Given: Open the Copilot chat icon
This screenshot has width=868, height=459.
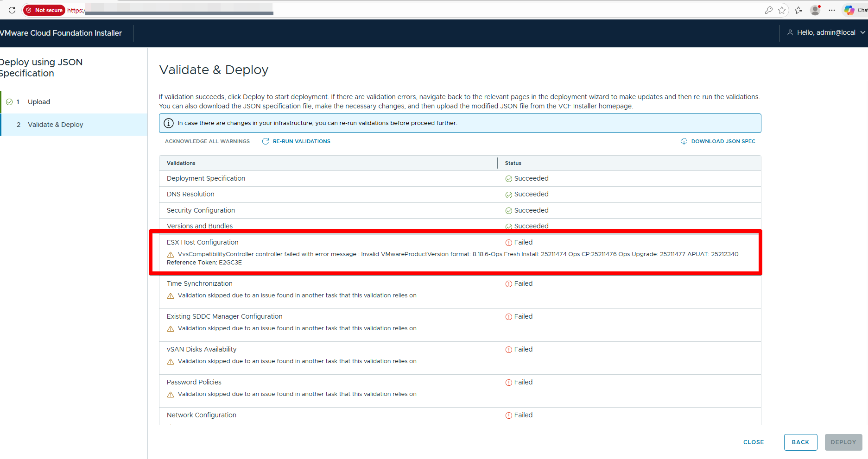Looking at the screenshot, I should (849, 10).
